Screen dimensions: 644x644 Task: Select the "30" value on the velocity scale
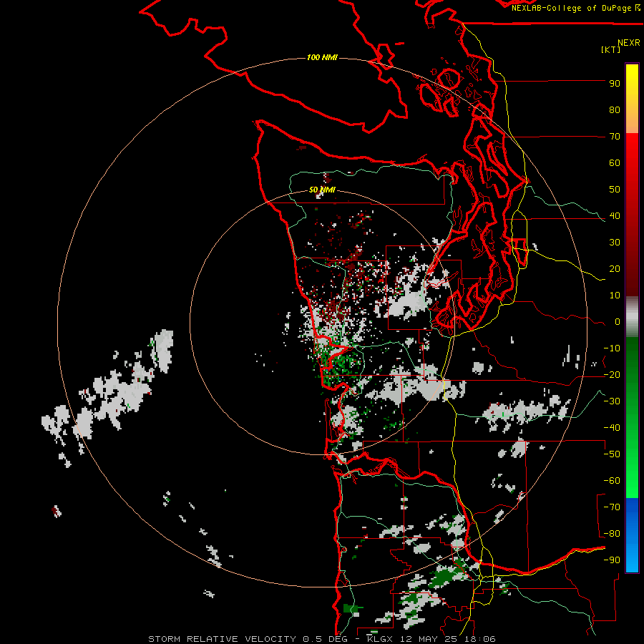pos(615,243)
